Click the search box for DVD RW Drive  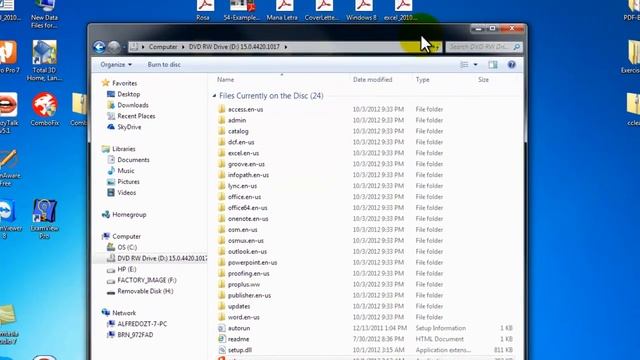[484, 47]
